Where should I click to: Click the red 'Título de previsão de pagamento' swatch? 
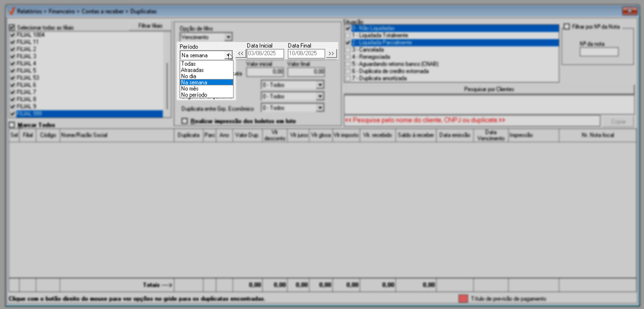[x=463, y=299]
